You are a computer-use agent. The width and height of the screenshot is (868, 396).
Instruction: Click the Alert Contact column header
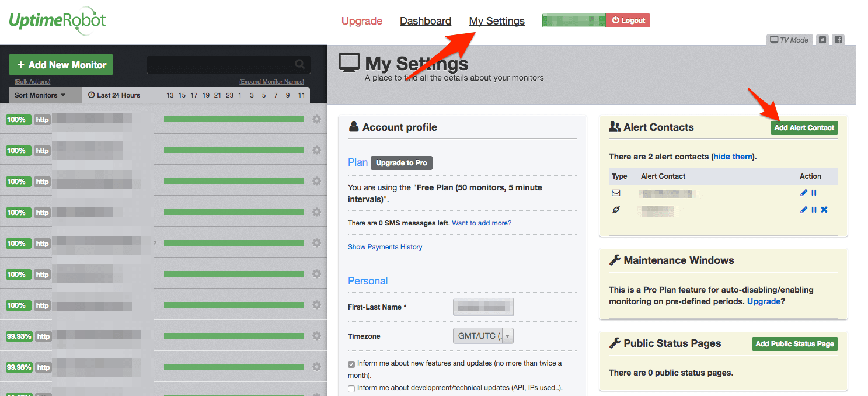pyautogui.click(x=663, y=176)
